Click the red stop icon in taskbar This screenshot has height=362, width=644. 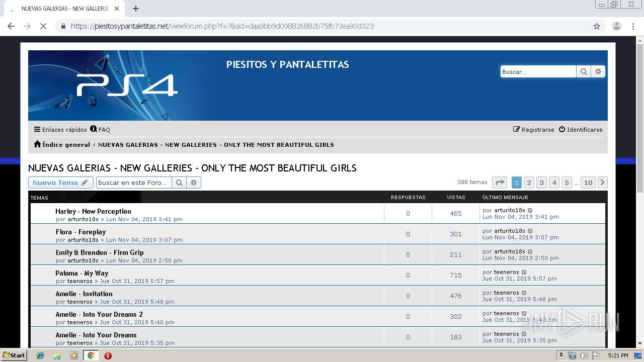click(108, 355)
